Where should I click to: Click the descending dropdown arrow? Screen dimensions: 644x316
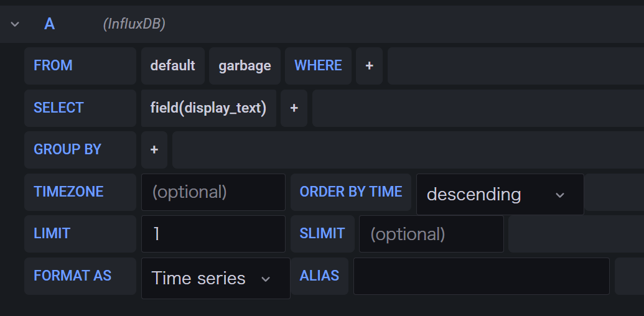coord(560,195)
